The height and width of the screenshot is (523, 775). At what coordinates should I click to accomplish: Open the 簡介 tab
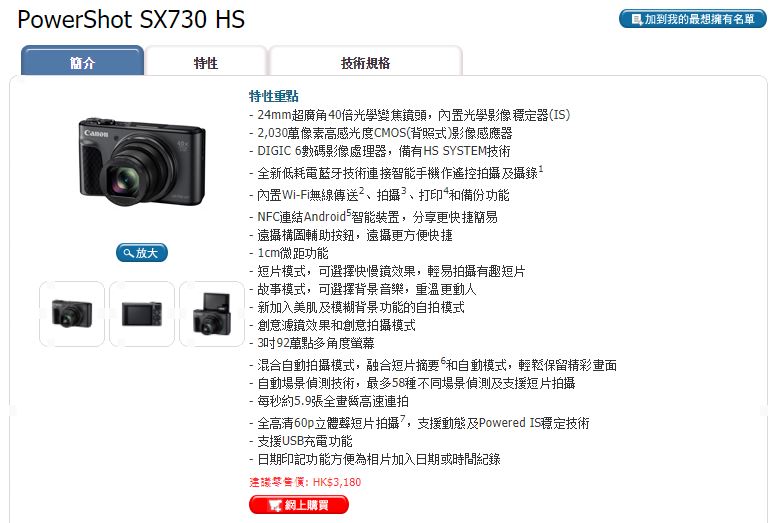(x=82, y=61)
